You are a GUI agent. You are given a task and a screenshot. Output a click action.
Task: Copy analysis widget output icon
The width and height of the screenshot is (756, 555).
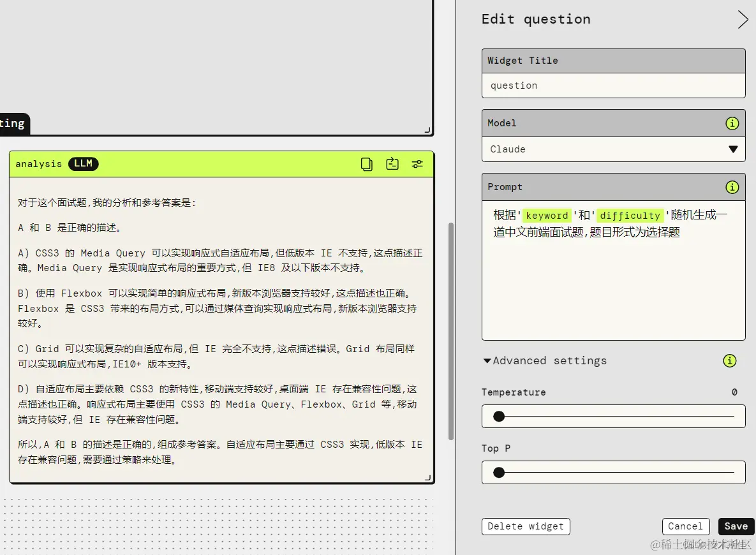(x=366, y=165)
